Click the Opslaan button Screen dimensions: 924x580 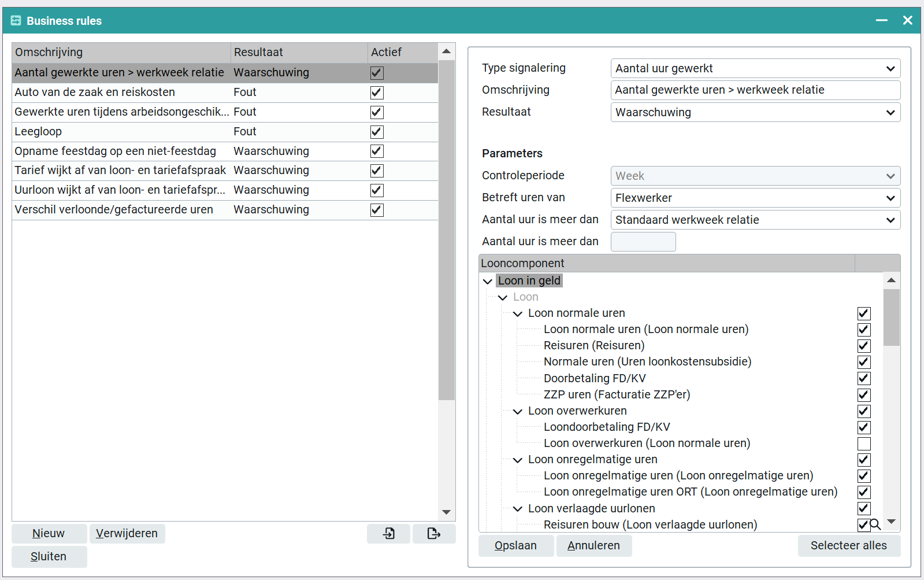tap(515, 545)
